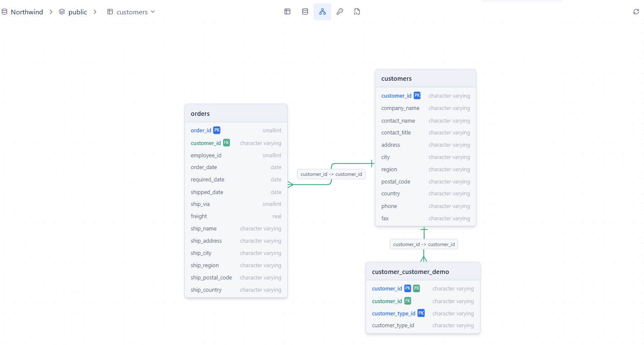644x345 pixels.
Task: Select the ER diagram view icon
Action: 322,12
